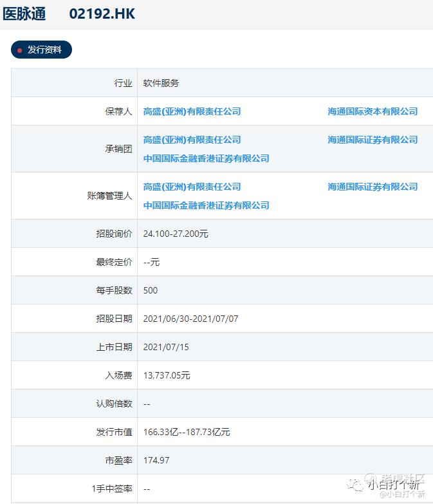This screenshot has width=433, height=504.
Task: Select the lot size value 500
Action: (x=151, y=290)
